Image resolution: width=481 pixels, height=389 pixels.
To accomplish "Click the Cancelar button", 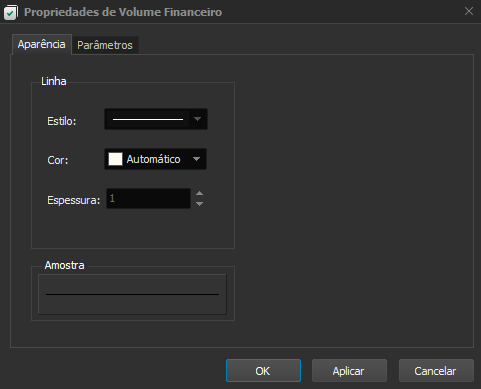I will click(x=436, y=371).
